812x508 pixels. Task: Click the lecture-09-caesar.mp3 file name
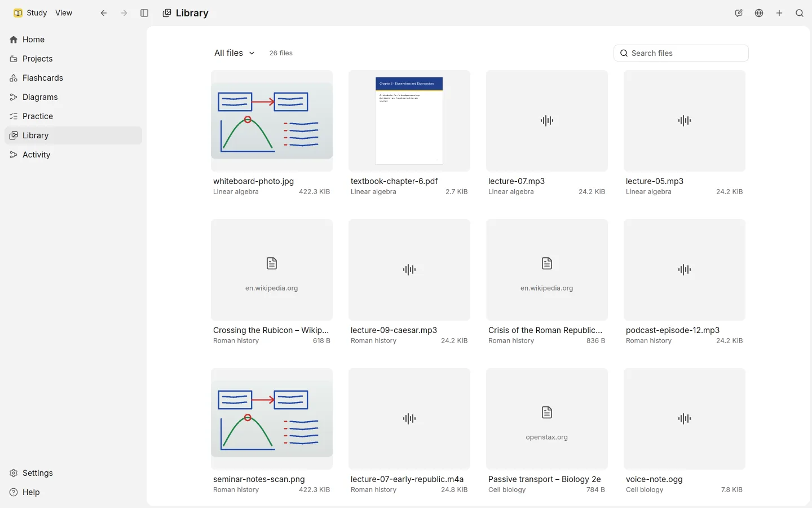pyautogui.click(x=394, y=330)
